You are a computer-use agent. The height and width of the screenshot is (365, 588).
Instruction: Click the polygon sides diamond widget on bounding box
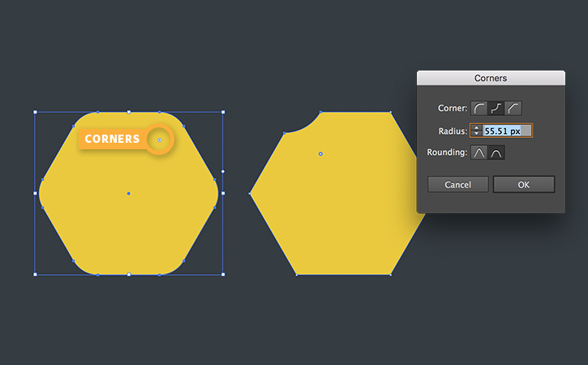[223, 171]
